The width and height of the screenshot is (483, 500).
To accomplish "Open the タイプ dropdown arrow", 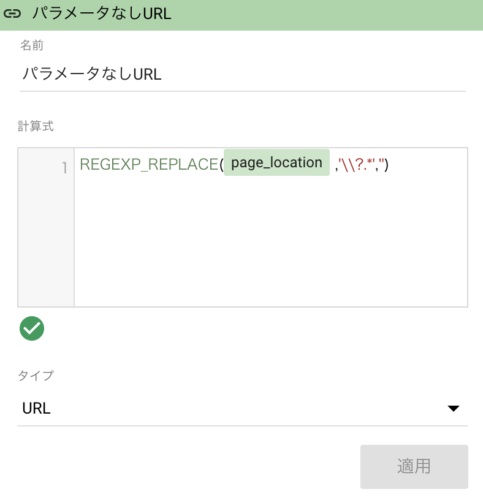I will (453, 408).
